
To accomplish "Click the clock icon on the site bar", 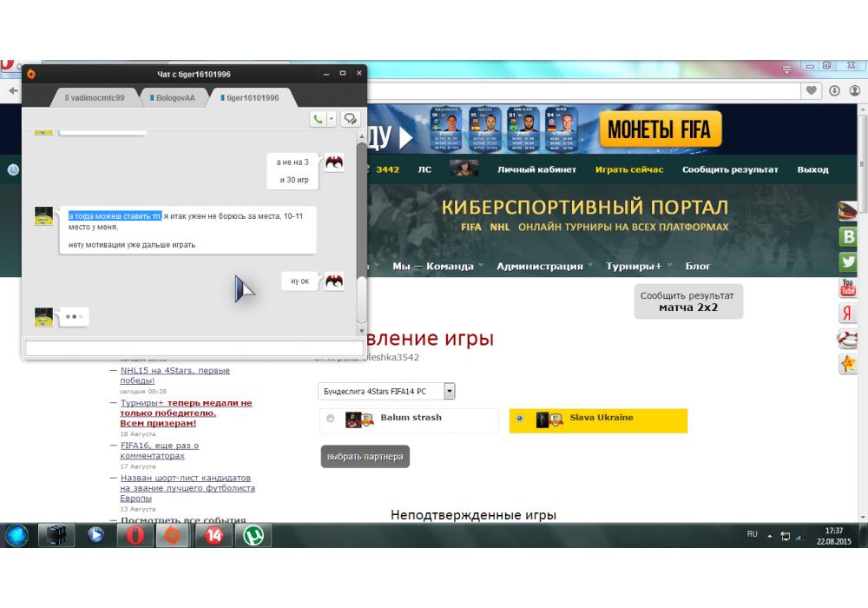I will point(13,170).
